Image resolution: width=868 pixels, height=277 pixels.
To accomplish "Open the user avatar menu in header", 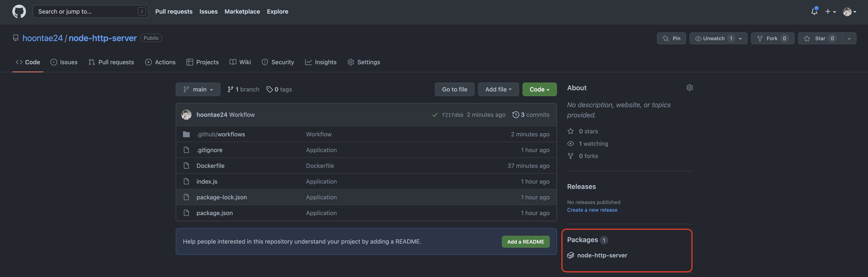I will (x=849, y=12).
